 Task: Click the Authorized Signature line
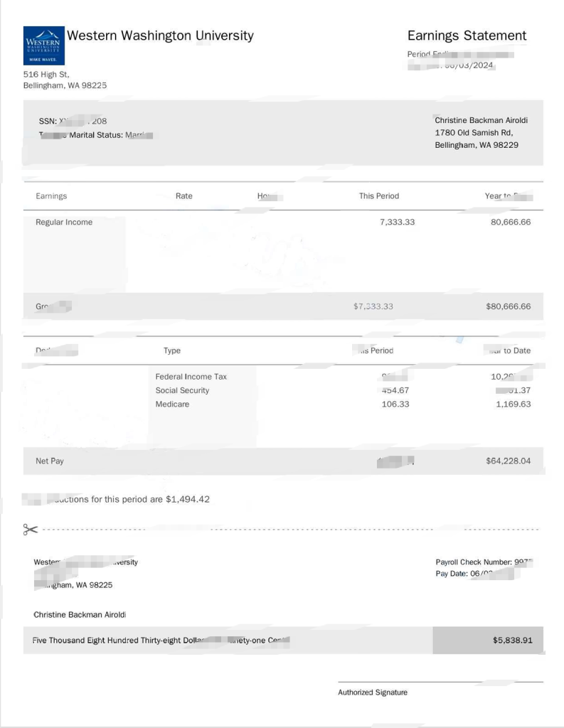tap(440, 682)
